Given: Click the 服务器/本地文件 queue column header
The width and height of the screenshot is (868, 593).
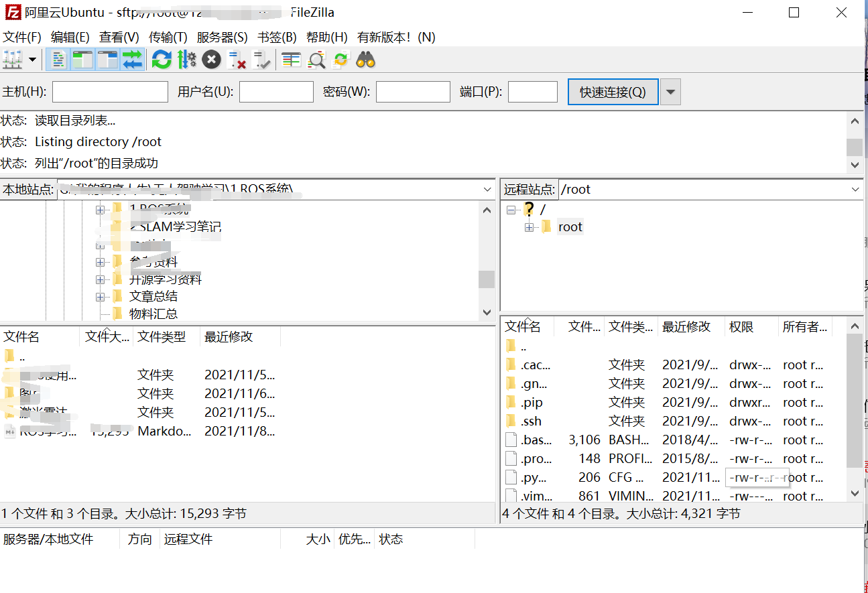Looking at the screenshot, I should click(60, 539).
